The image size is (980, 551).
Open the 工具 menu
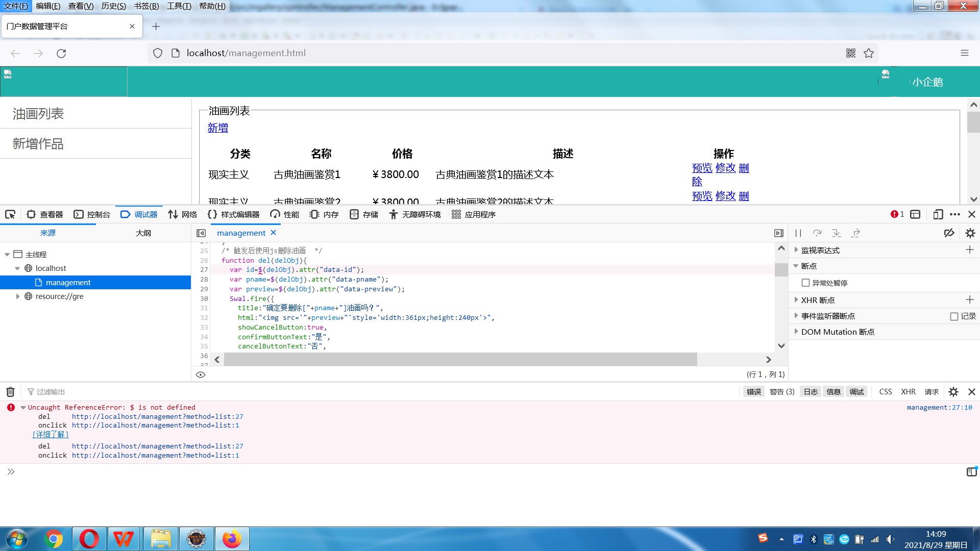179,6
